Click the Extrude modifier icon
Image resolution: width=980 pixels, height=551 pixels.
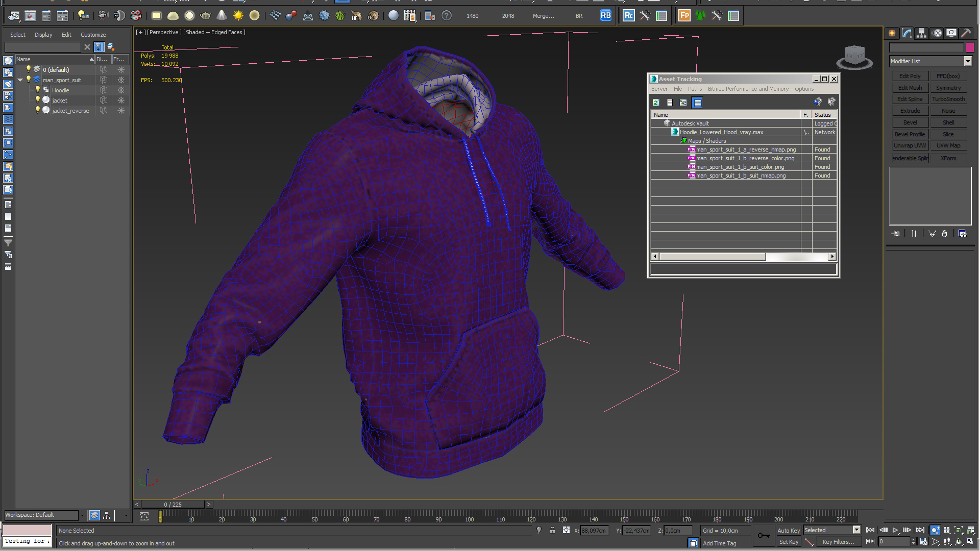(x=910, y=111)
